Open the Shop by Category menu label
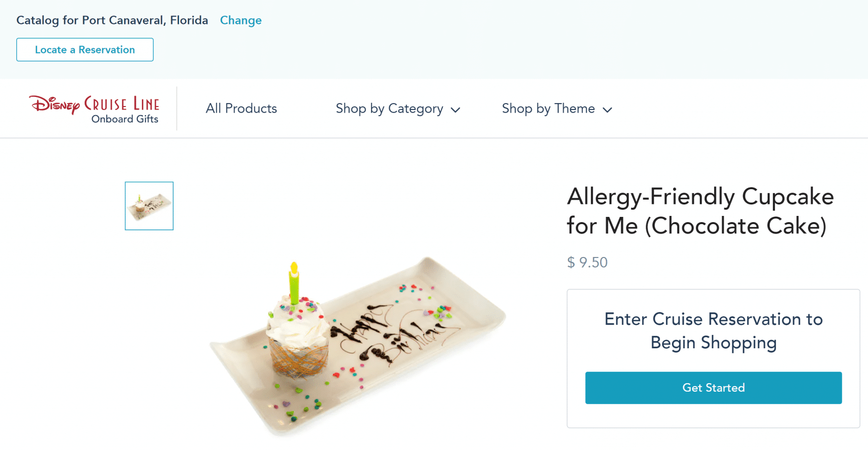868x450 pixels. click(389, 109)
